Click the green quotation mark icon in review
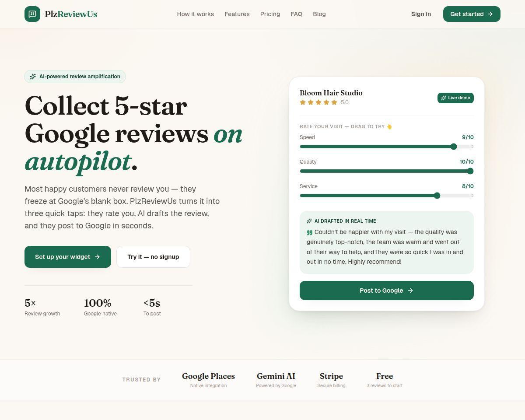This screenshot has width=525, height=420. [310, 232]
